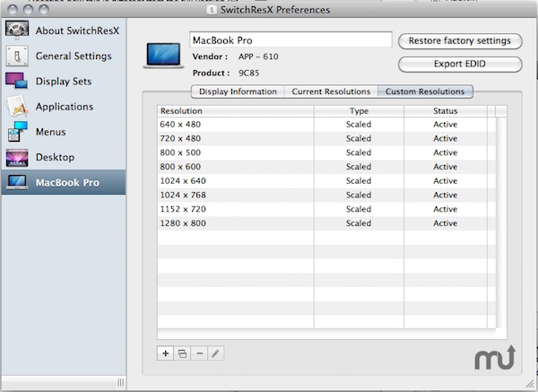Click the large MacBook Pro display image
Viewport: 538px width, 392px height.
163,56
